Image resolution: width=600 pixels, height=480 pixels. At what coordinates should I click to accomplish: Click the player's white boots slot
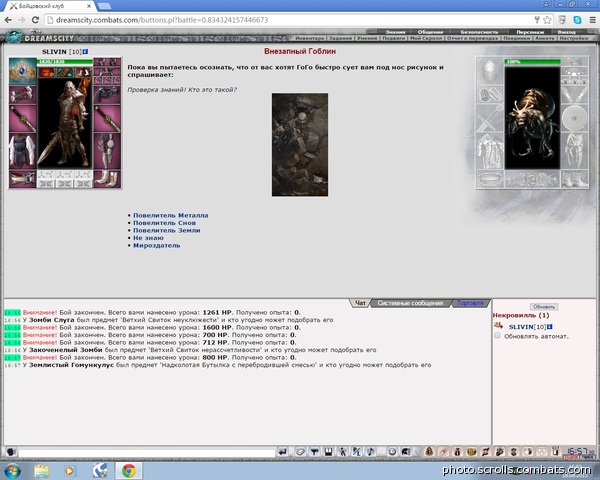[x=107, y=179]
